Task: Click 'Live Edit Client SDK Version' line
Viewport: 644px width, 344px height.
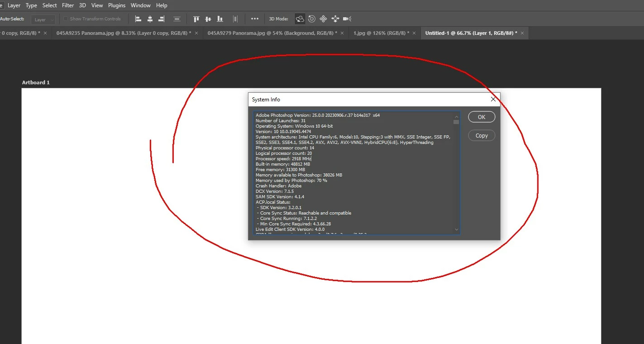Action: tap(290, 229)
